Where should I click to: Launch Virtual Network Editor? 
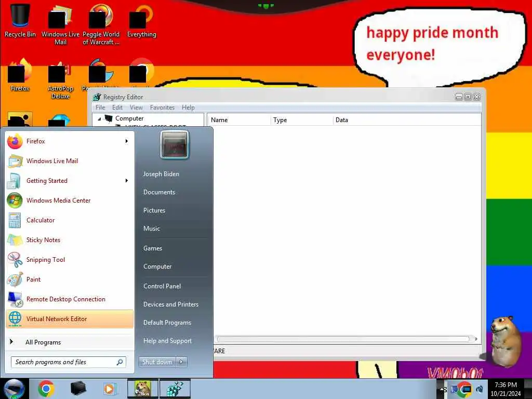click(70, 319)
